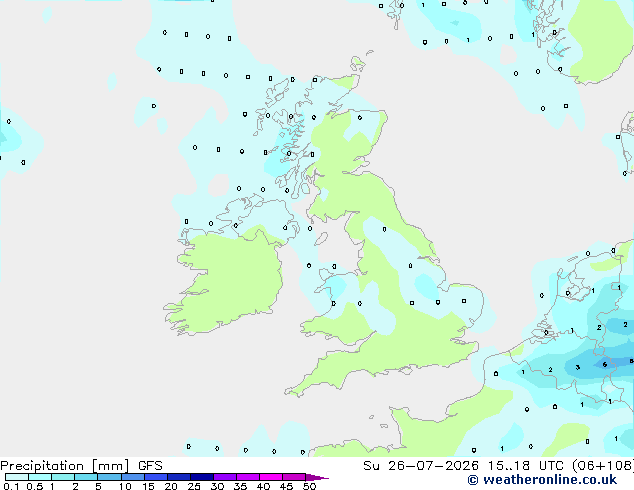This screenshot has width=634, height=490.
Task: Click the '30' legend scale label
Action: 217,486
